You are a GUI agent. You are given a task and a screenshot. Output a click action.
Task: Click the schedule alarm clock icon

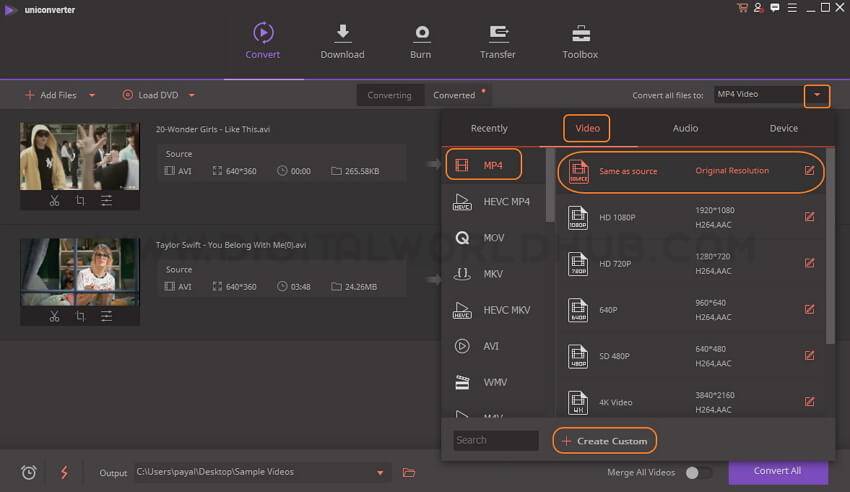click(28, 472)
